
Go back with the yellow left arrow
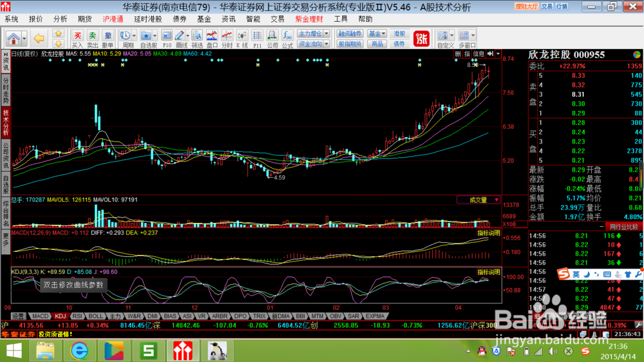point(39,39)
